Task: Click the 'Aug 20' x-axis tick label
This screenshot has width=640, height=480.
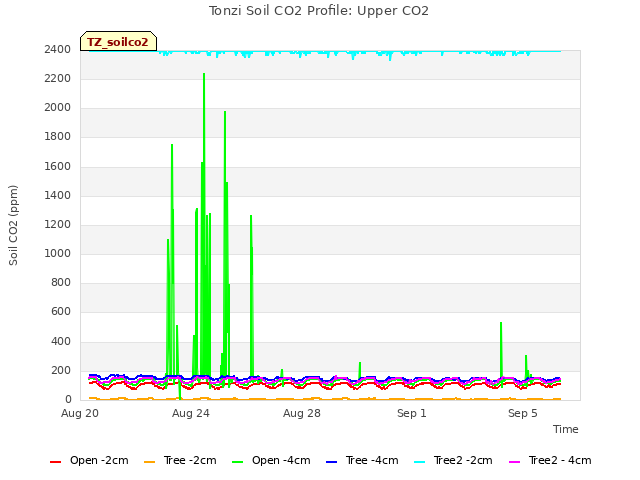Action: click(80, 413)
